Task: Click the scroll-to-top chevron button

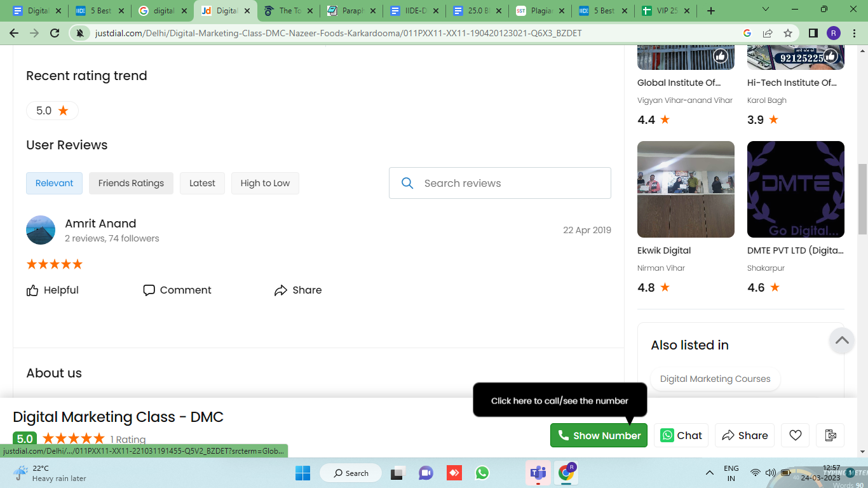Action: pos(842,340)
